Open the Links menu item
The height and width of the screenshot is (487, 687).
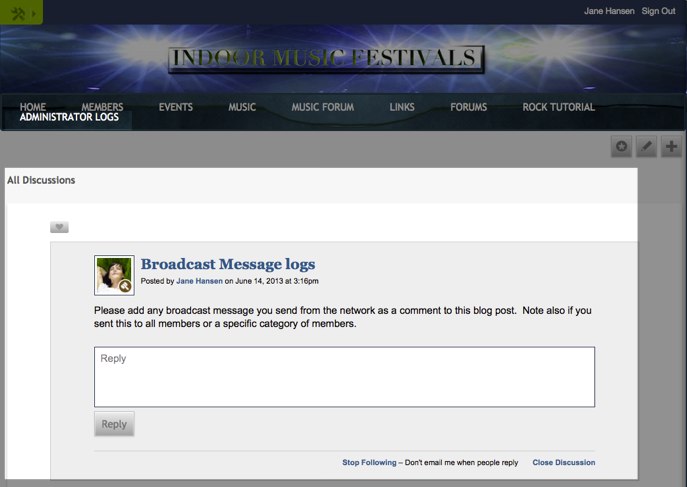point(402,107)
